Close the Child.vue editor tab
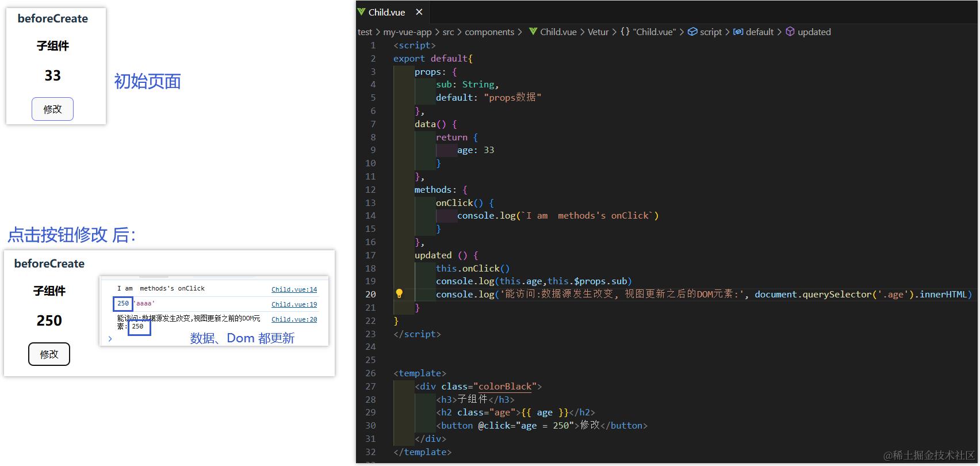 click(419, 12)
